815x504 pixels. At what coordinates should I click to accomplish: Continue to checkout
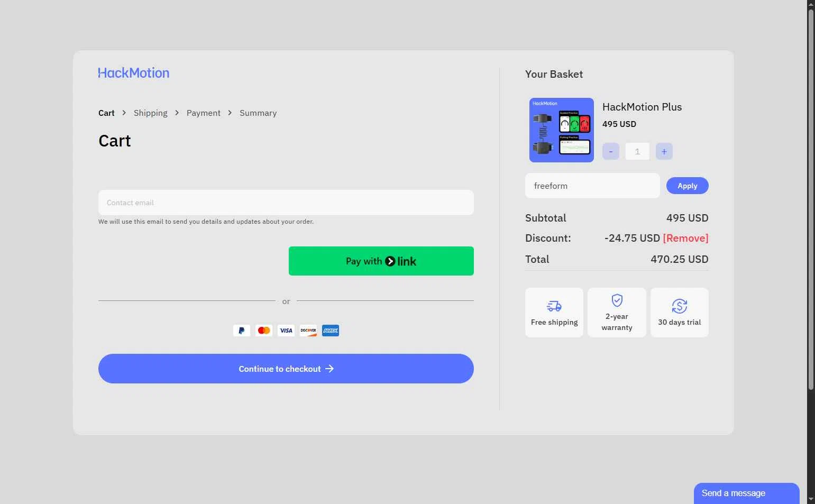coord(286,369)
